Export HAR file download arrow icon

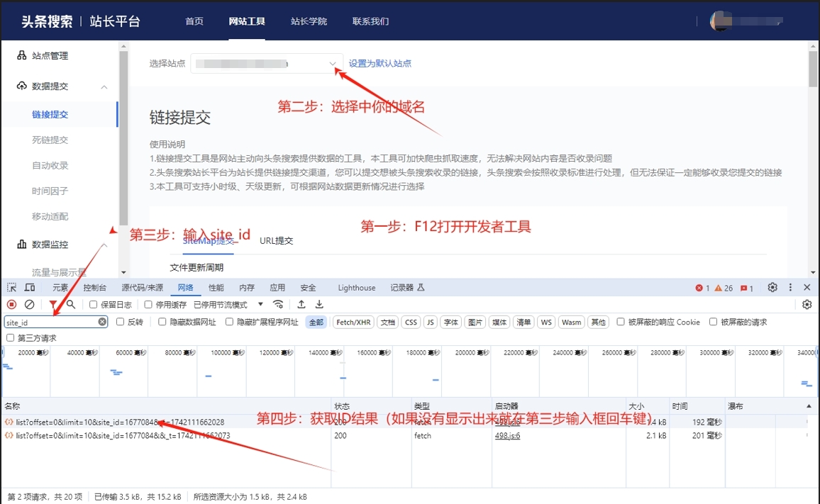319,304
